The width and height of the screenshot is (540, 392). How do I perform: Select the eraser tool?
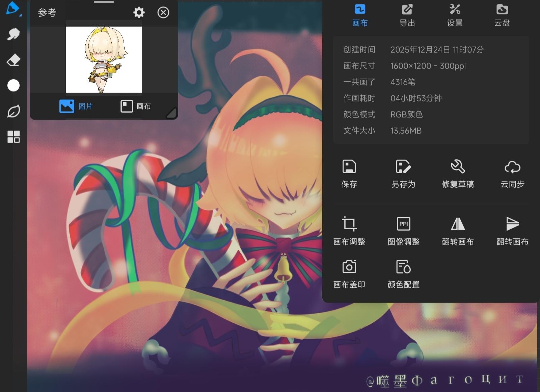pyautogui.click(x=13, y=60)
